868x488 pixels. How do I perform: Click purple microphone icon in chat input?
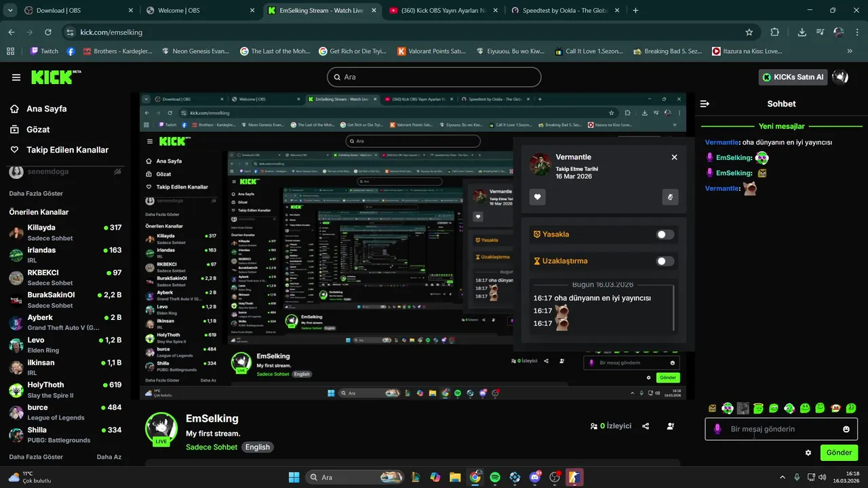click(x=717, y=429)
